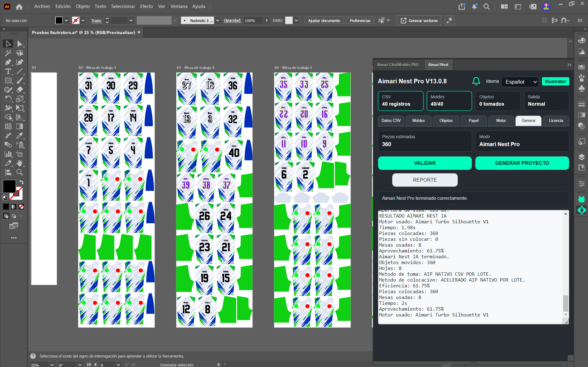The width and height of the screenshot is (588, 367).
Task: Open the 25% zoom level dropdown
Action: coord(52,365)
